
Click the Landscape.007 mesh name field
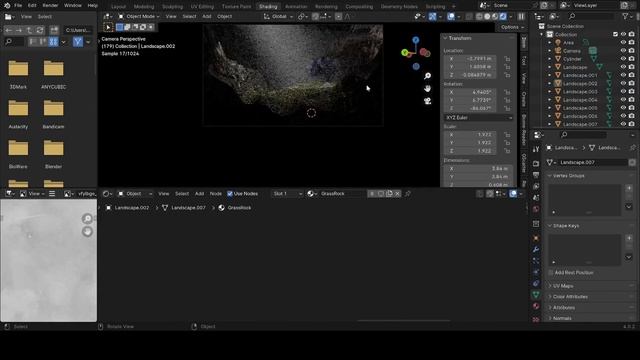coord(592,162)
